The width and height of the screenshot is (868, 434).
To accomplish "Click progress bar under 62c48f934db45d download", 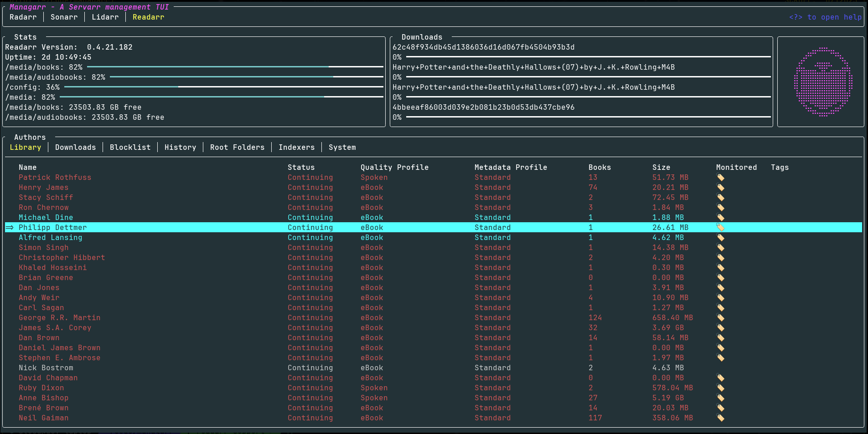I will point(589,57).
